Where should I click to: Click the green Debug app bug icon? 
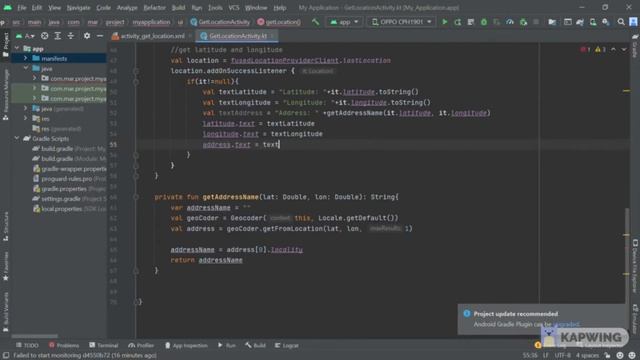[484, 22]
